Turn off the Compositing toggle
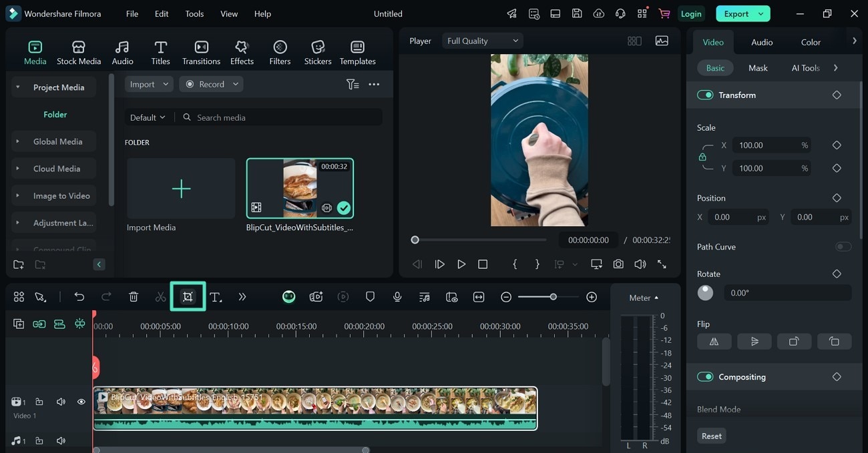Screen dimensions: 868x453 pos(705,377)
